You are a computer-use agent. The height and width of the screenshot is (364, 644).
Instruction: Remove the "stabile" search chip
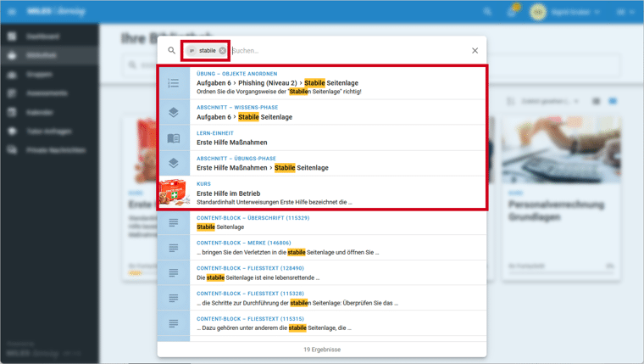click(223, 51)
